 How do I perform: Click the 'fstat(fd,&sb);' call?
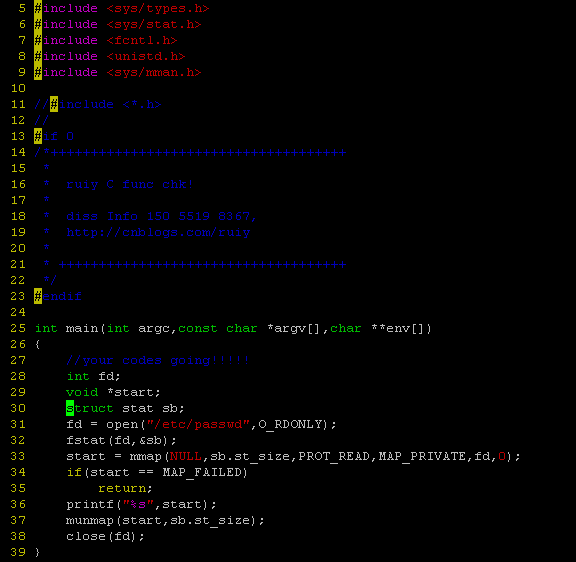[121, 440]
